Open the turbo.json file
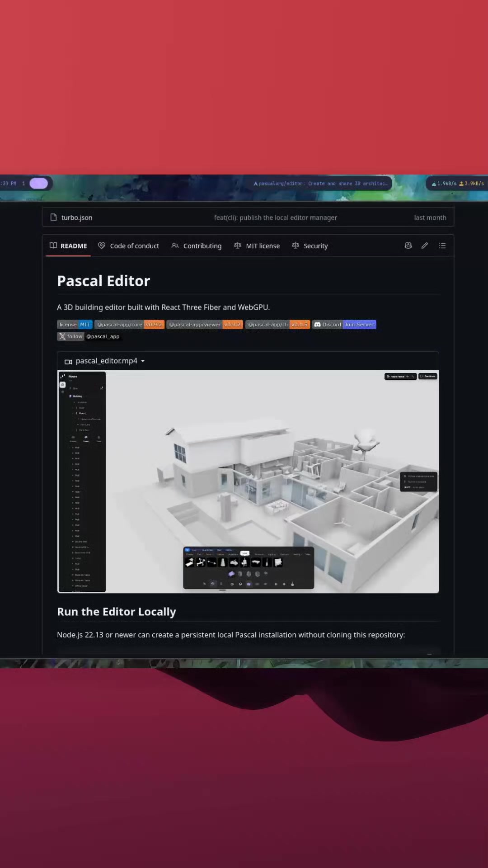This screenshot has height=868, width=488. tap(77, 217)
